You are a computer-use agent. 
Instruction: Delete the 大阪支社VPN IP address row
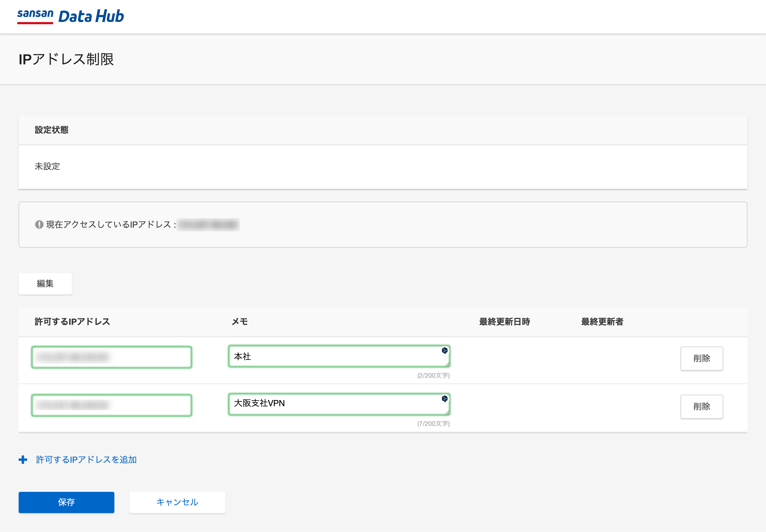tap(701, 407)
